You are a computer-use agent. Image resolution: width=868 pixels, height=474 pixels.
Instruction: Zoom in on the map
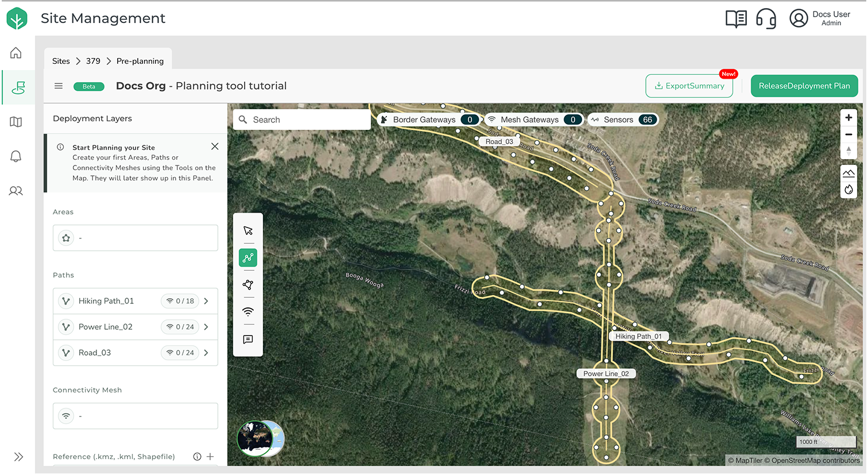coord(848,118)
